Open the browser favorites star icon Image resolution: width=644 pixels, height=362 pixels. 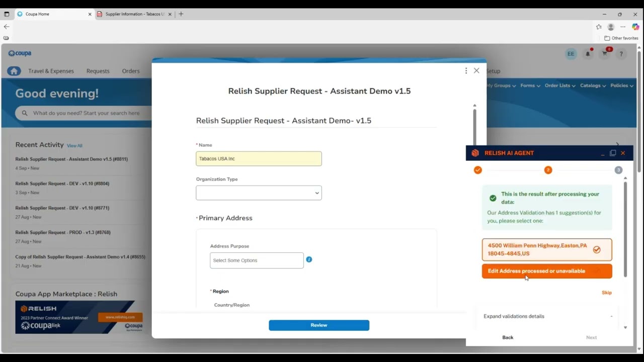tap(599, 27)
